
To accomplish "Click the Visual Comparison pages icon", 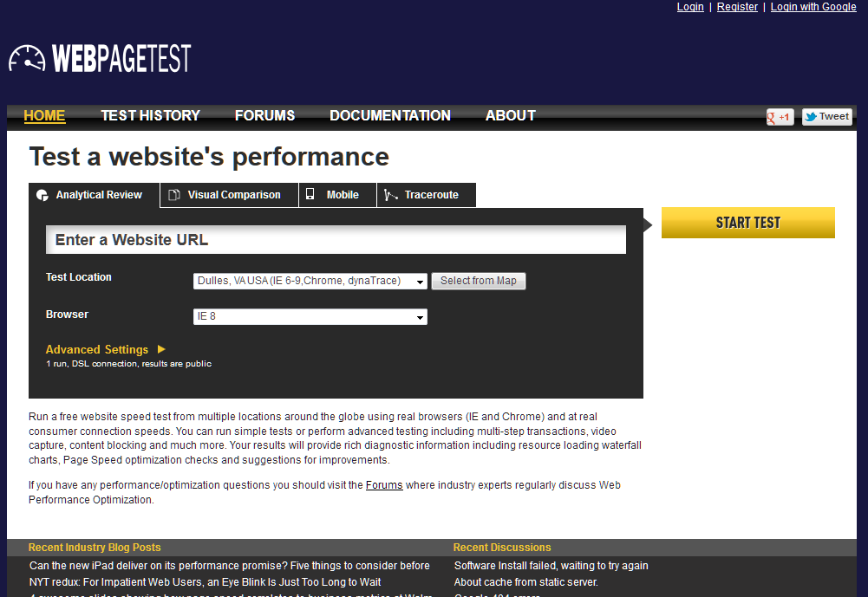I will tap(174, 195).
